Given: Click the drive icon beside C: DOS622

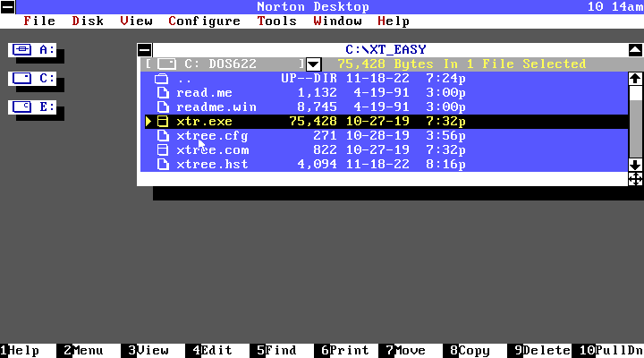Looking at the screenshot, I should point(167,64).
